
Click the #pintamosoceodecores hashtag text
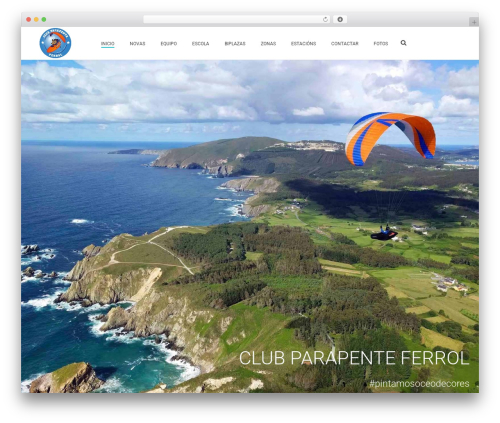419,383
